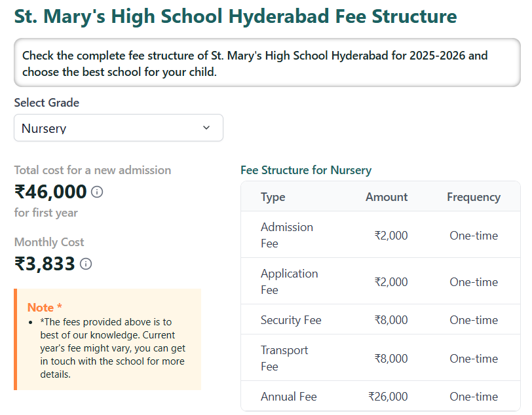
Task: Click the ₹46,000 total cost figure
Action: 50,192
